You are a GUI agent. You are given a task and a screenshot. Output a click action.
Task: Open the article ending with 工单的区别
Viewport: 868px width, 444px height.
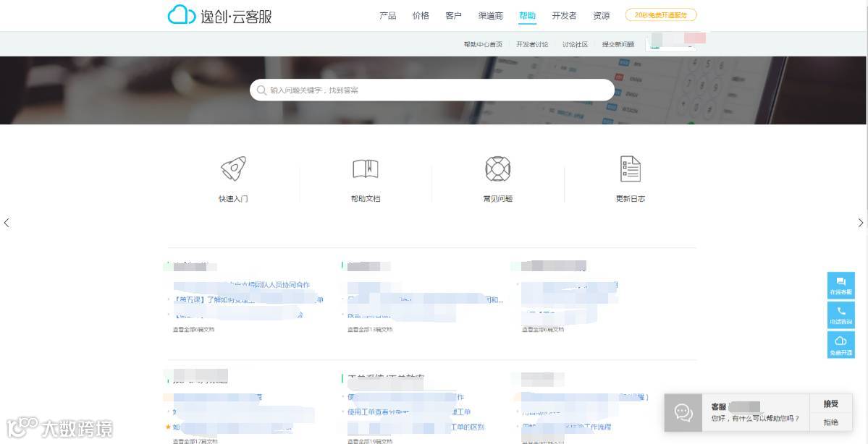point(416,427)
